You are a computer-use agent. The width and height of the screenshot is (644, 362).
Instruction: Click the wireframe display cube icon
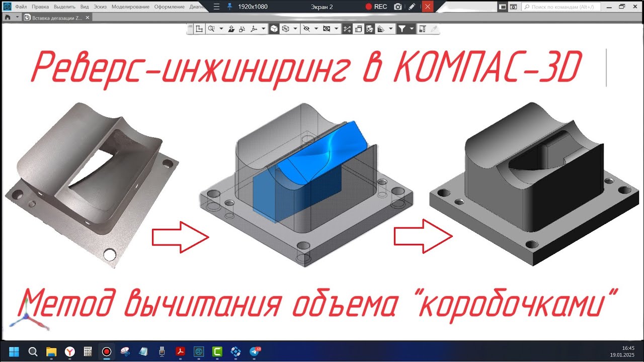pyautogui.click(x=285, y=29)
